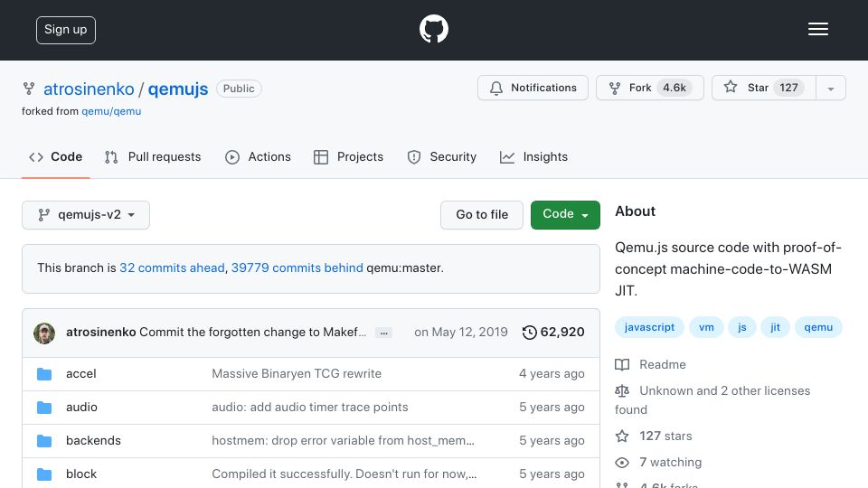Click the Public visibility badge
The height and width of the screenshot is (488, 868).
coord(239,89)
